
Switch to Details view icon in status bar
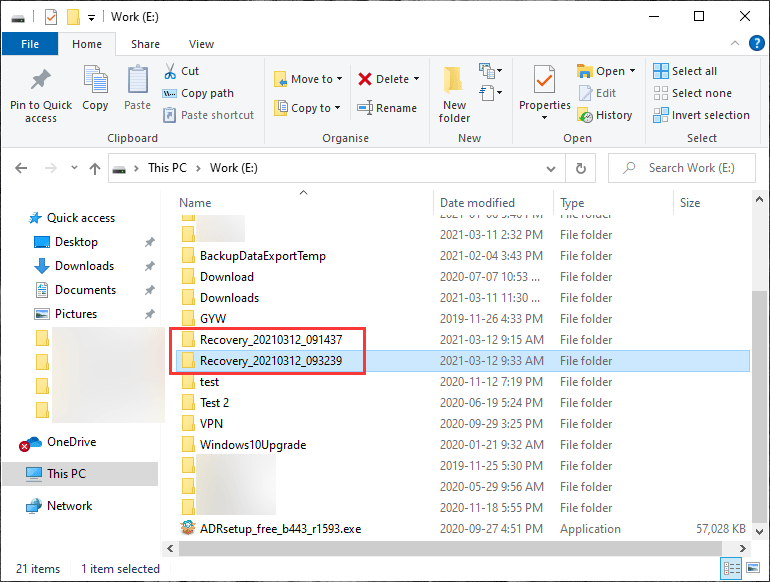tap(731, 569)
